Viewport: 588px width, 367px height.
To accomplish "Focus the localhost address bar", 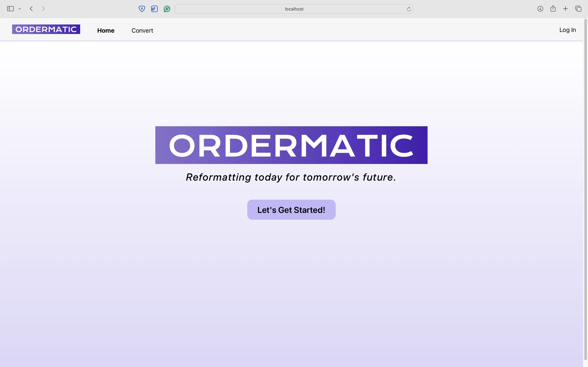I will pyautogui.click(x=294, y=9).
